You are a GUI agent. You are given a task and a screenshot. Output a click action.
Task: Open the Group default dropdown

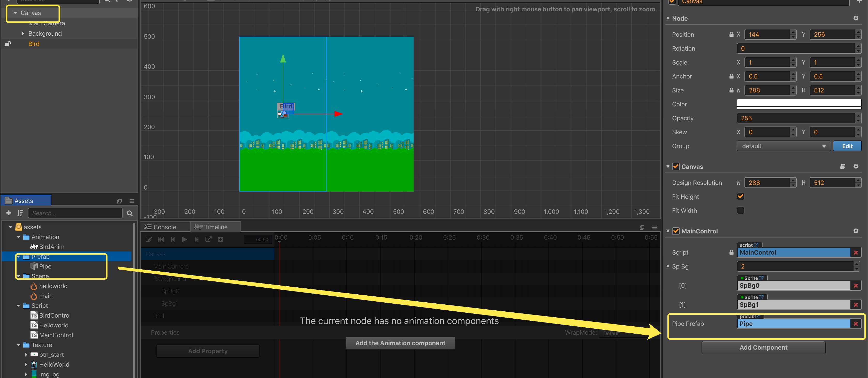tap(783, 146)
